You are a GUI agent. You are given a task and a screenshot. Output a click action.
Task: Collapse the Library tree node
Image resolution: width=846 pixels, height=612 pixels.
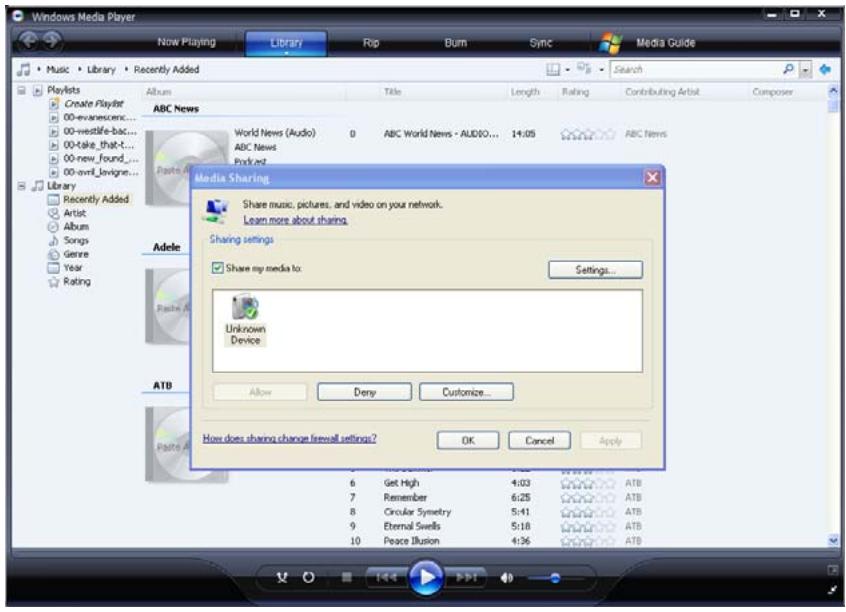coord(8,186)
